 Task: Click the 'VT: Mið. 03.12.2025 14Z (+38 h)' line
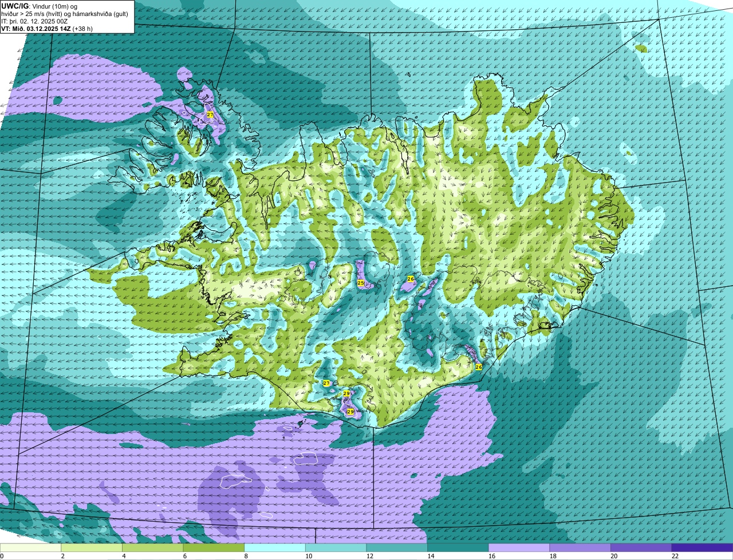coord(47,29)
